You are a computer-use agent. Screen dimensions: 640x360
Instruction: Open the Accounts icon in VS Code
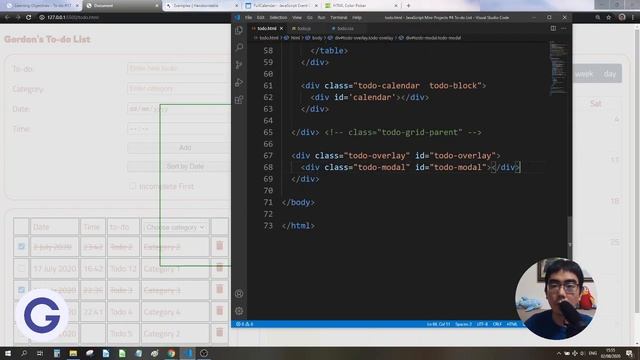[x=239, y=293]
